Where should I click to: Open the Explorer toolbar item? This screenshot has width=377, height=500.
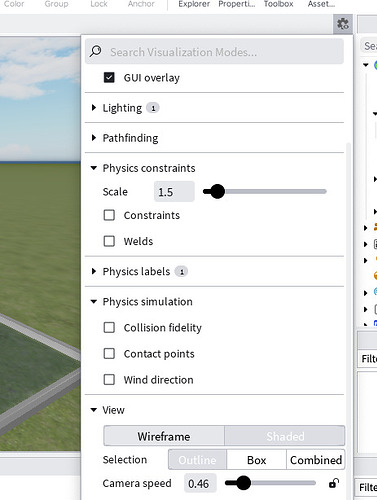click(x=194, y=4)
